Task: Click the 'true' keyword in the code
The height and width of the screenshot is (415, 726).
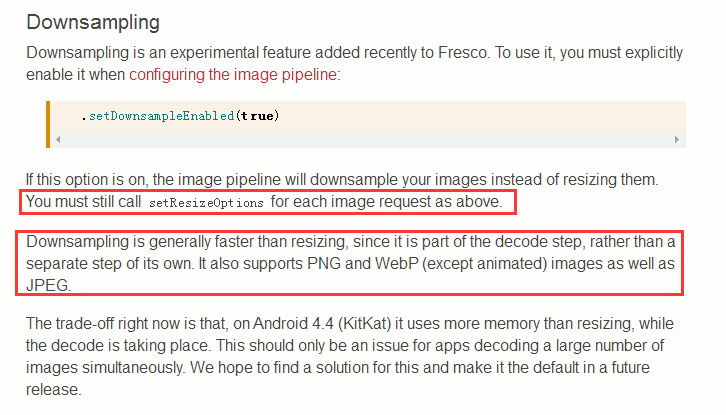Action: pyautogui.click(x=257, y=116)
